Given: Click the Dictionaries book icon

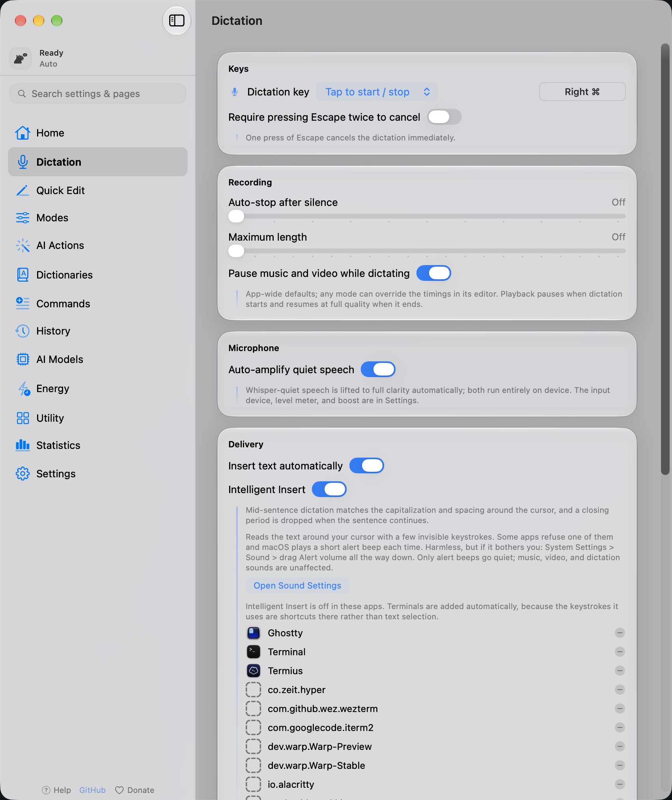Looking at the screenshot, I should click(x=22, y=275).
